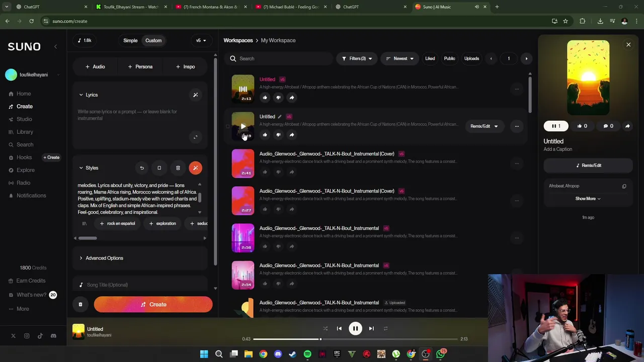Open the Filters (3) dropdown

point(357,58)
